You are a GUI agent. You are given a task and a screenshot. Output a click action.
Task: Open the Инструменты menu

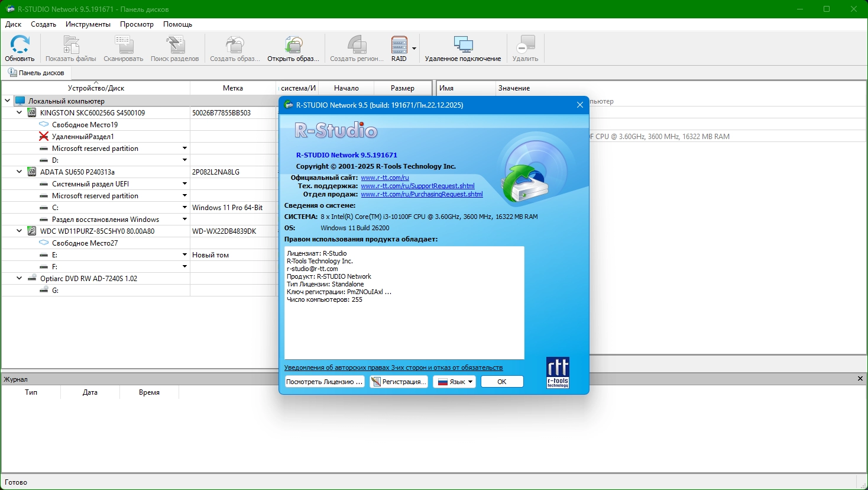88,24
